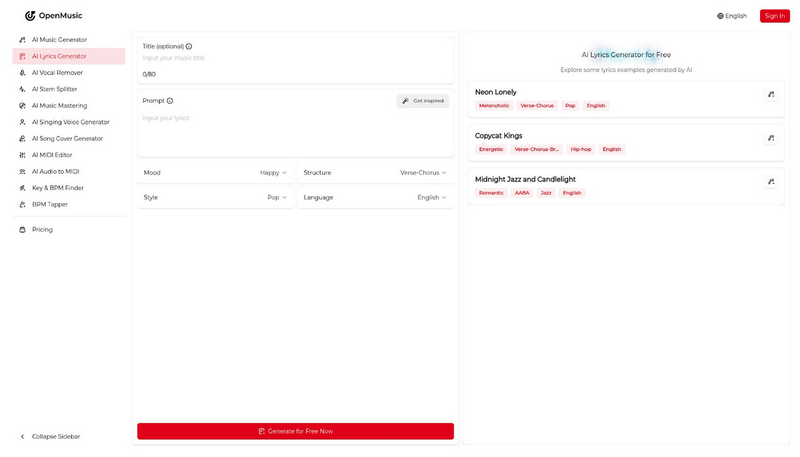Click Collapse Sidebar text

point(56,437)
